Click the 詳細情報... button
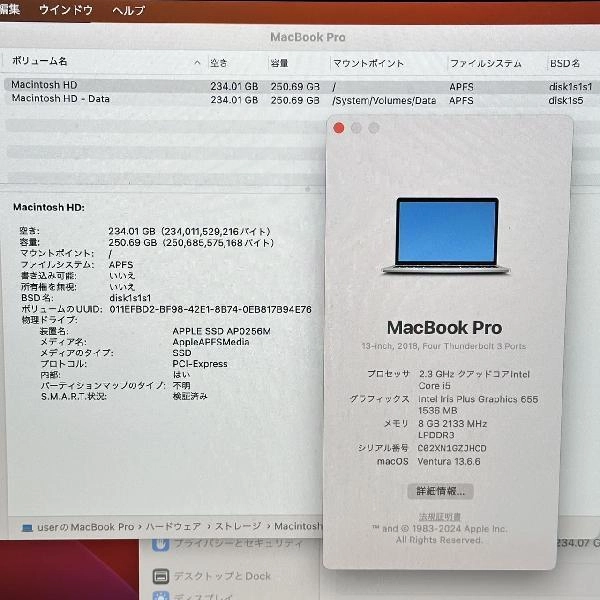The width and height of the screenshot is (600, 600). [x=440, y=491]
